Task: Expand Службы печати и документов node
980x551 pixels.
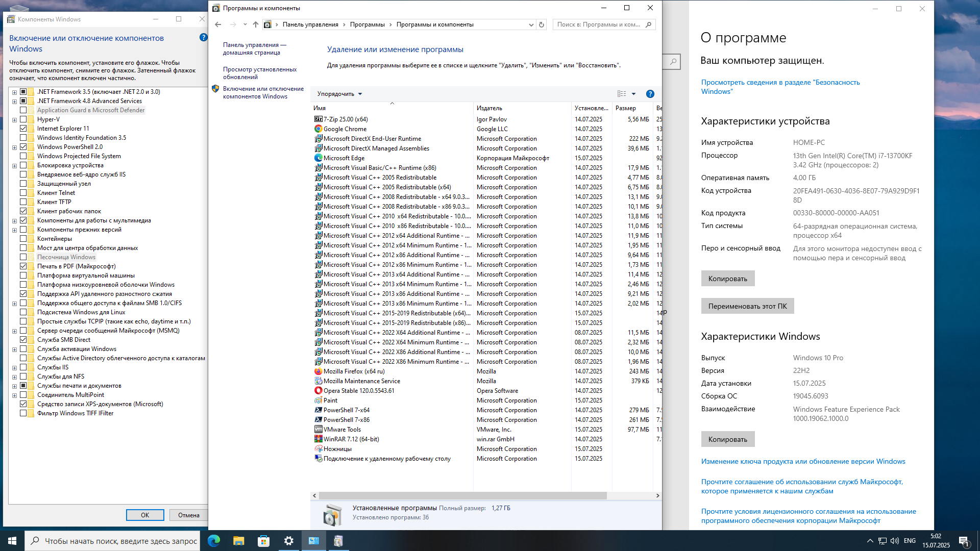Action: click(x=14, y=386)
